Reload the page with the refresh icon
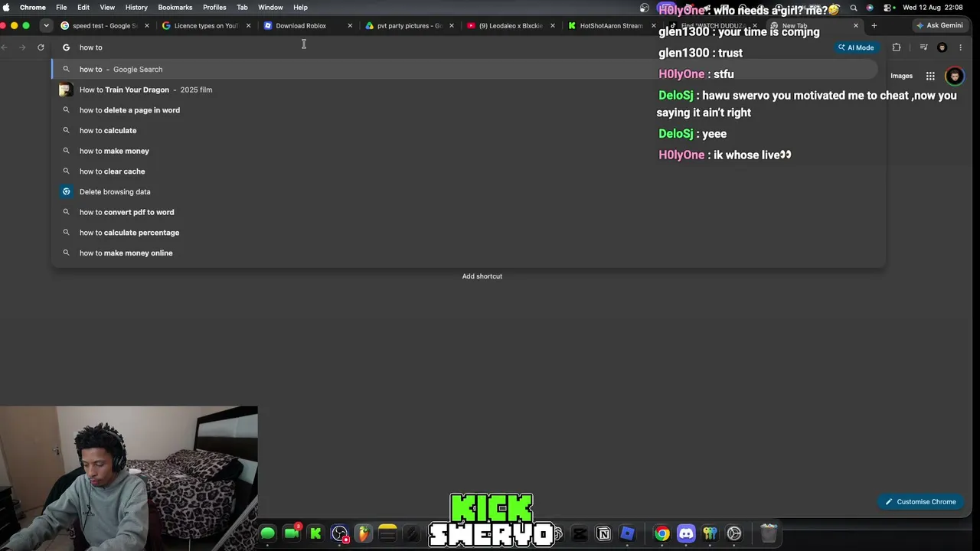 [41, 47]
